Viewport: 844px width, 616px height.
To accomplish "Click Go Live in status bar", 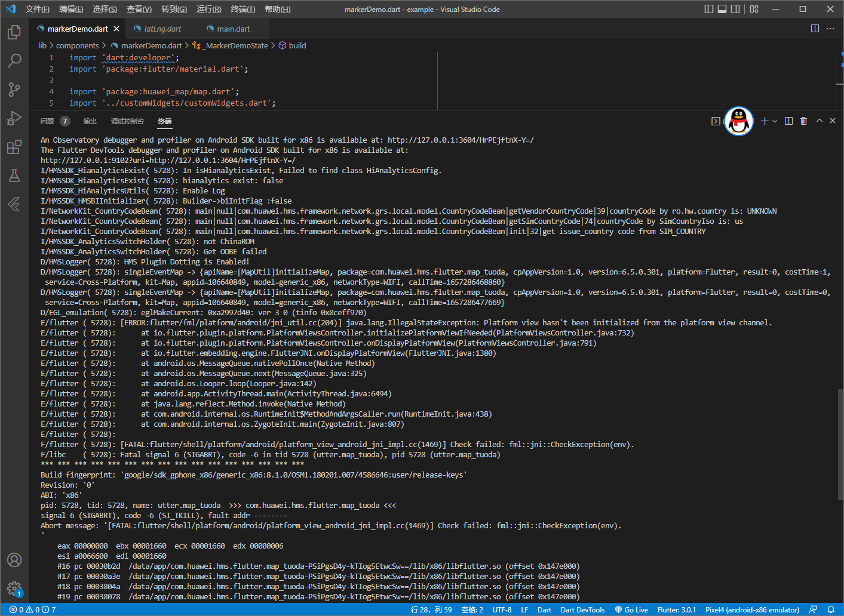I will 631,610.
